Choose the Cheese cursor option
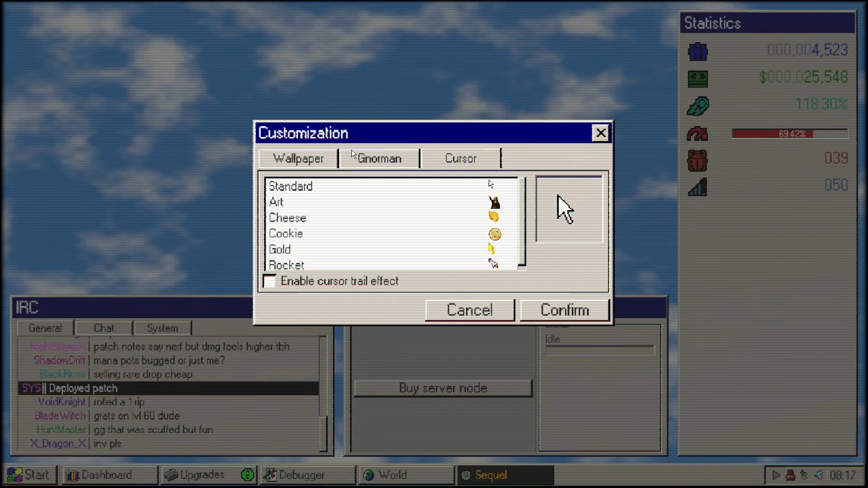Image resolution: width=868 pixels, height=488 pixels. [x=288, y=218]
